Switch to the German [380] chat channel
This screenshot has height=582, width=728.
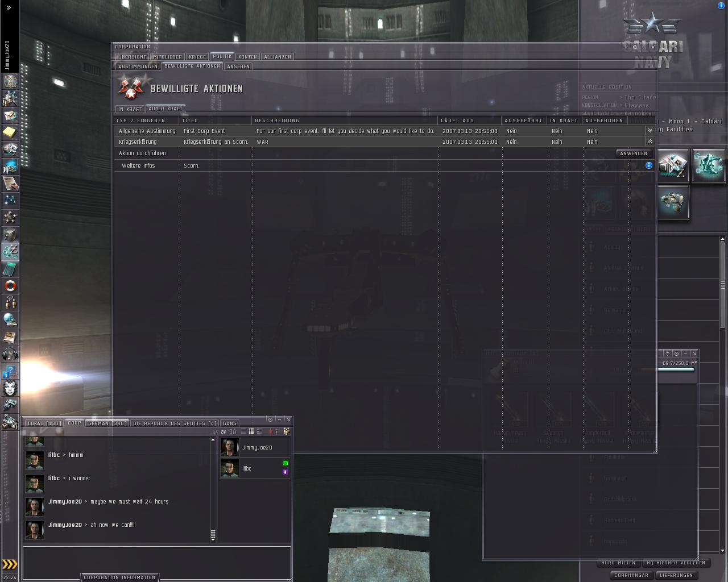(x=107, y=423)
